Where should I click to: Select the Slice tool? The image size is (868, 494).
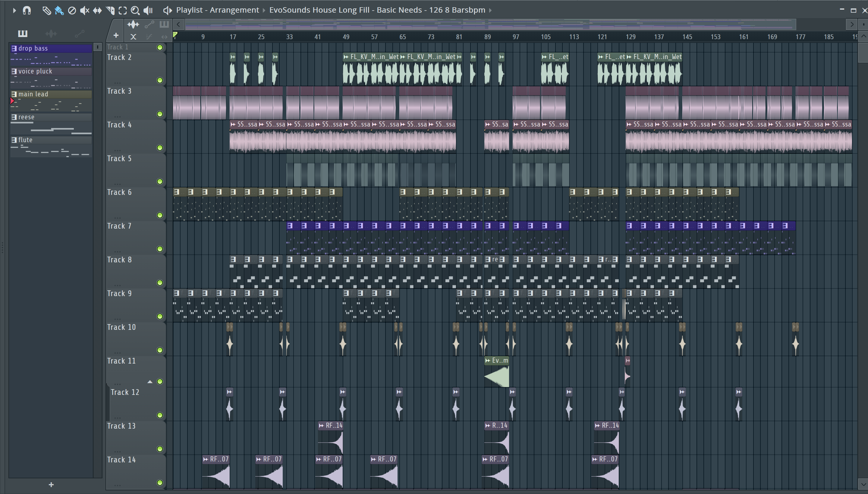(110, 11)
